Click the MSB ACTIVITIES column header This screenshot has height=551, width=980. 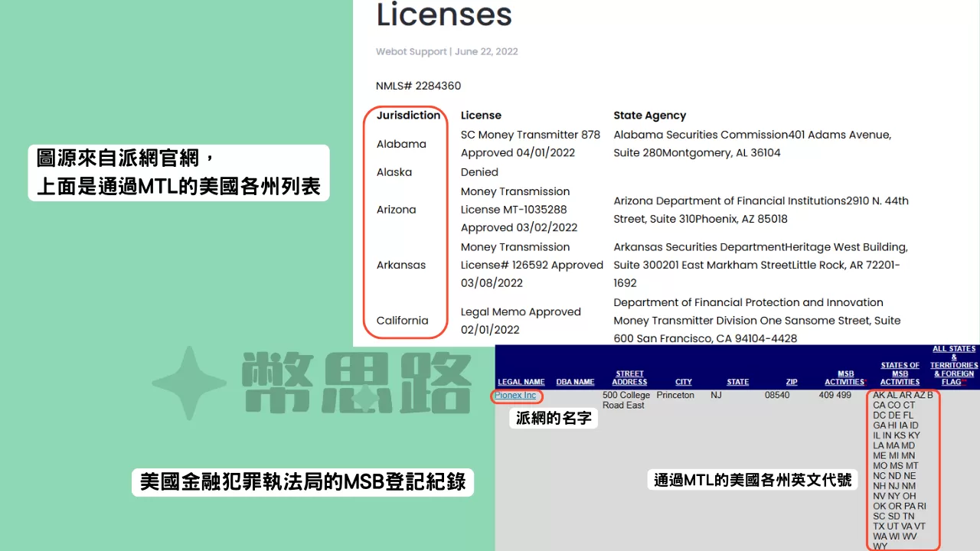[844, 378]
